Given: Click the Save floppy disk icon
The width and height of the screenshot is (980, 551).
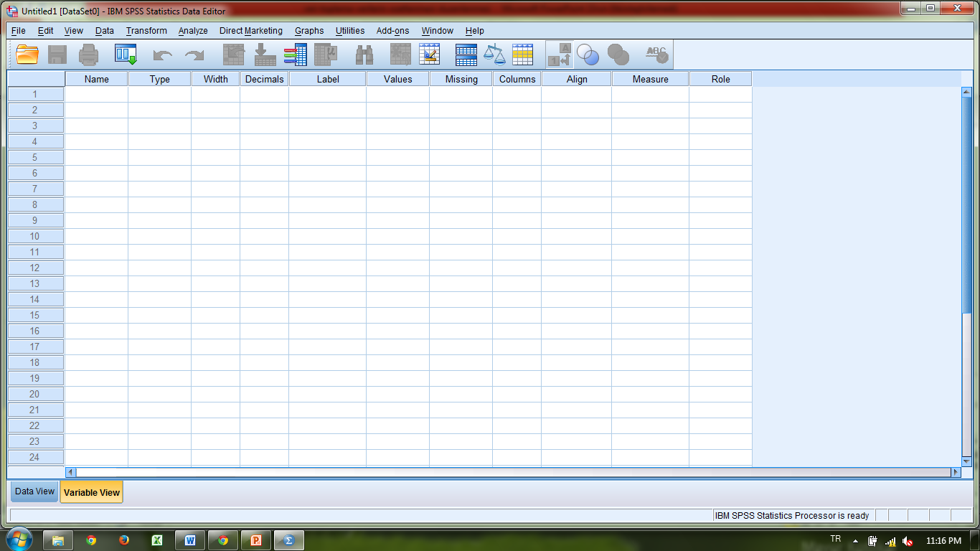Looking at the screenshot, I should pos(57,55).
